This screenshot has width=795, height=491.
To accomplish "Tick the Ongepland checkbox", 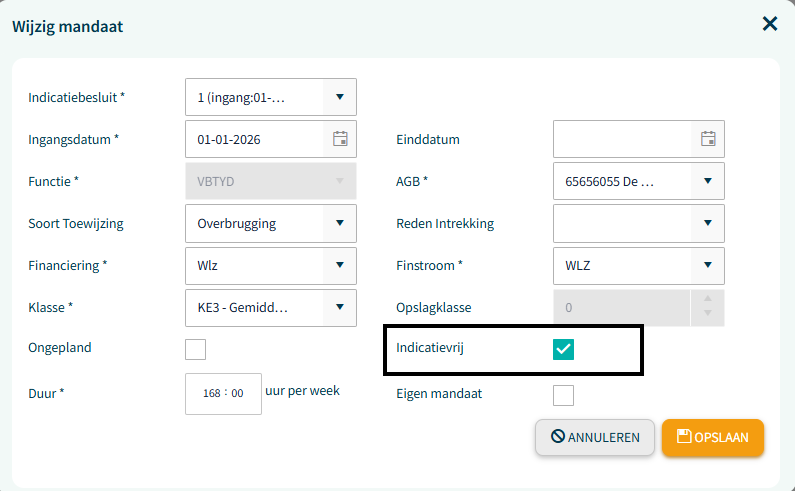I will point(196,349).
